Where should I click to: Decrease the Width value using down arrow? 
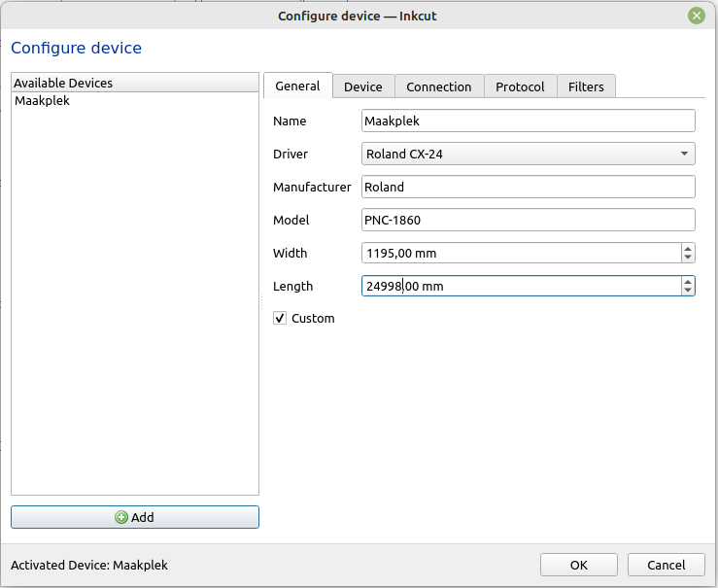pos(688,258)
